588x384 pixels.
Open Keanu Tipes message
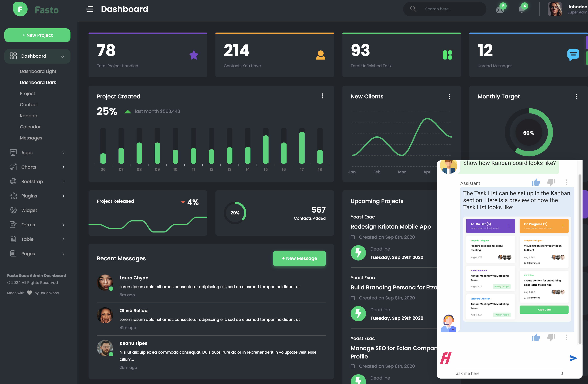[x=211, y=355]
